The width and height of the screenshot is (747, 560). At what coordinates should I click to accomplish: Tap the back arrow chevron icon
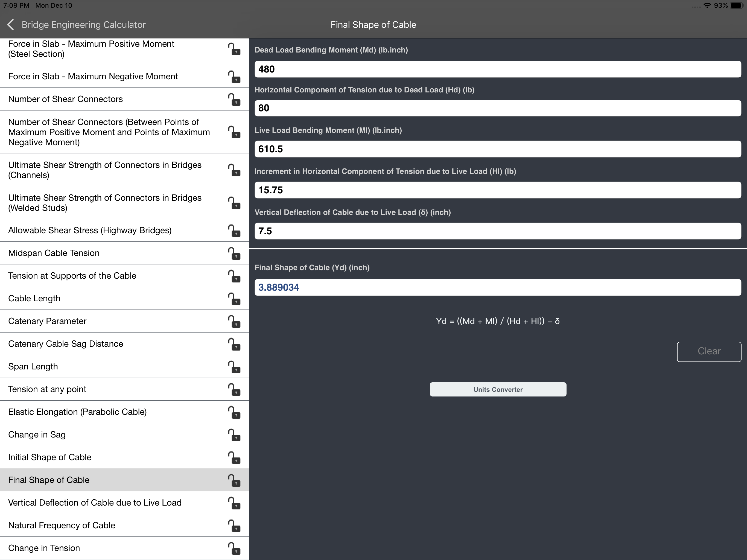[11, 25]
